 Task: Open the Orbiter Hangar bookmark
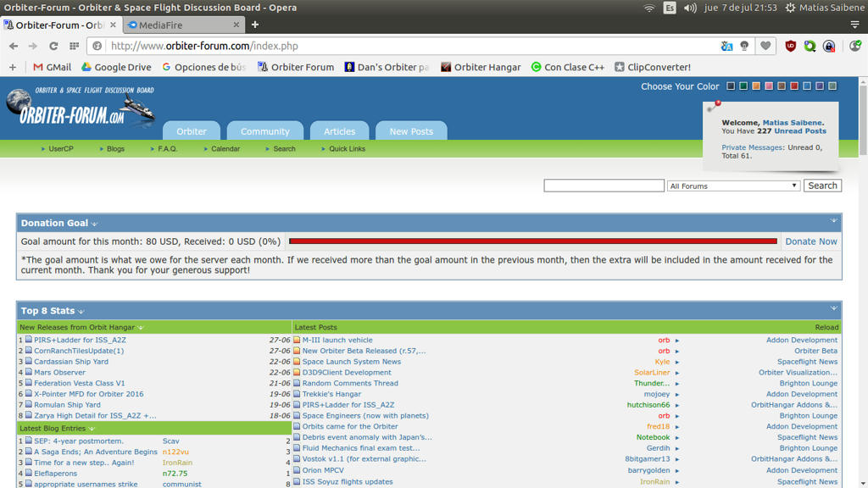click(481, 67)
